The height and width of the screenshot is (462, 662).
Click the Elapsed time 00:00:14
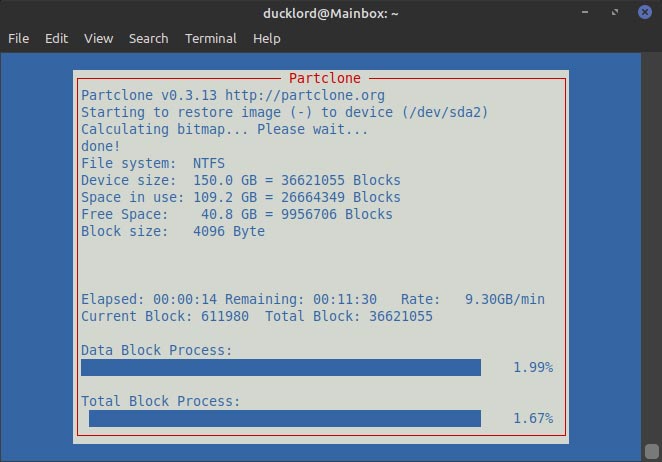(x=185, y=299)
